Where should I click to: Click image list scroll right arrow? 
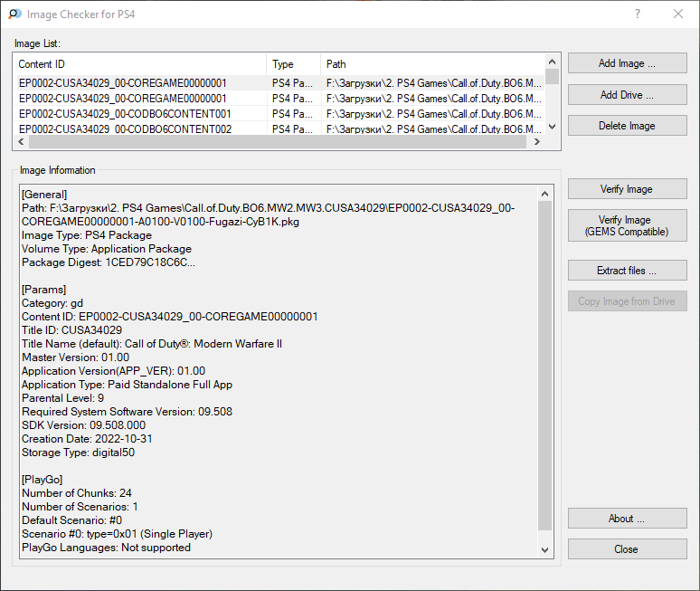click(x=537, y=141)
